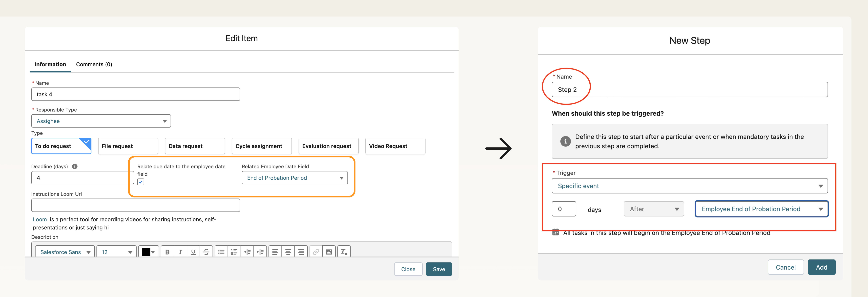This screenshot has width=868, height=297.
Task: Center align the description text
Action: [x=288, y=252]
